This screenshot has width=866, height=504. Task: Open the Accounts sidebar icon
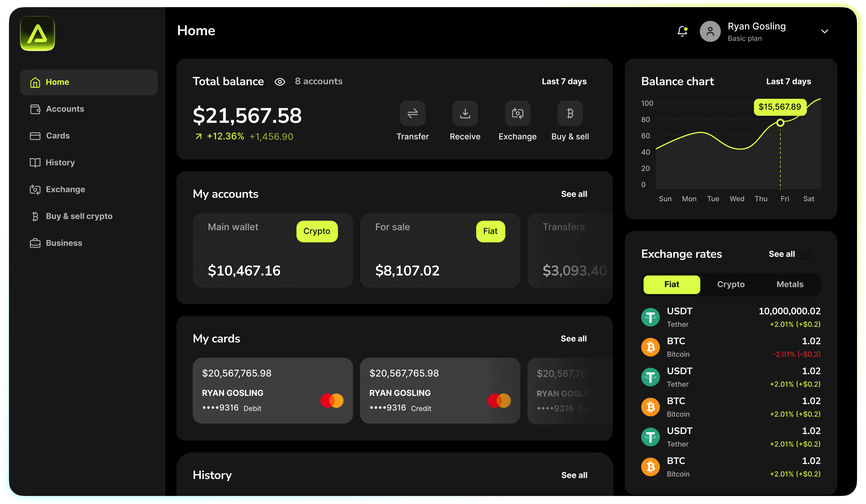[x=35, y=109]
